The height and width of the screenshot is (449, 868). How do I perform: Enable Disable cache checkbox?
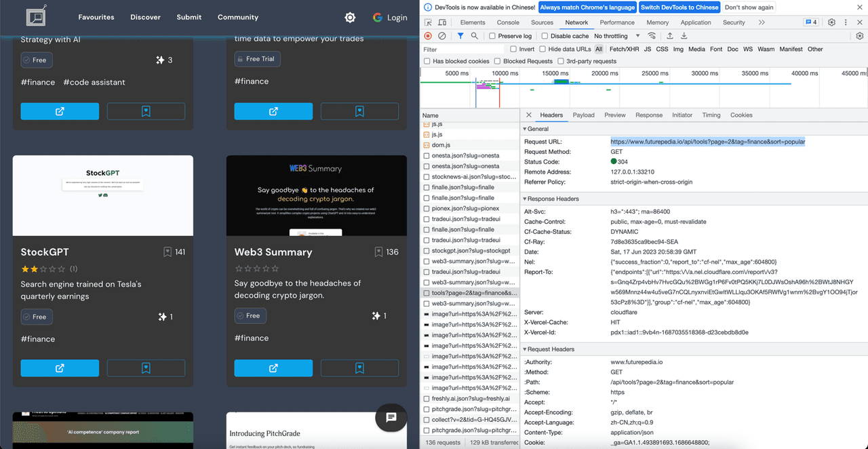coord(544,36)
